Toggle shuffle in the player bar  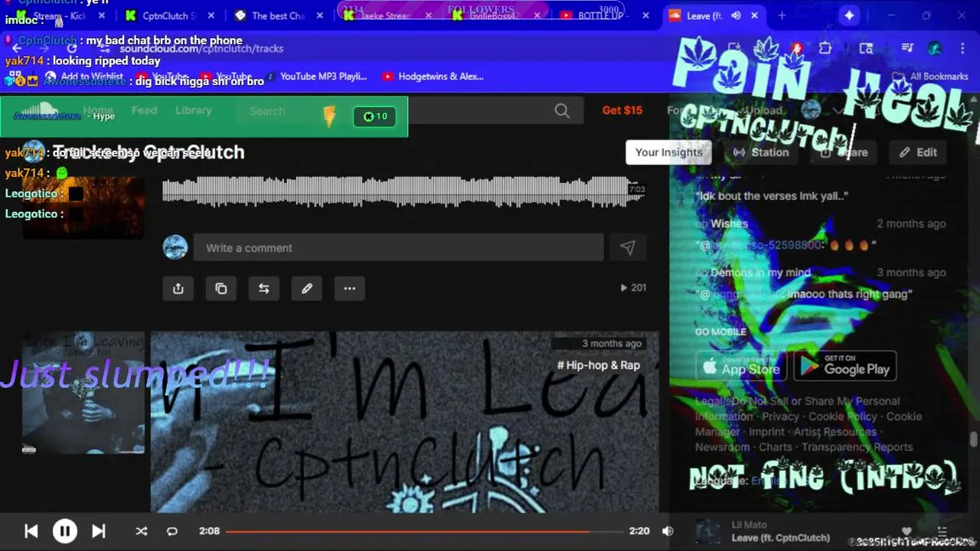click(142, 531)
